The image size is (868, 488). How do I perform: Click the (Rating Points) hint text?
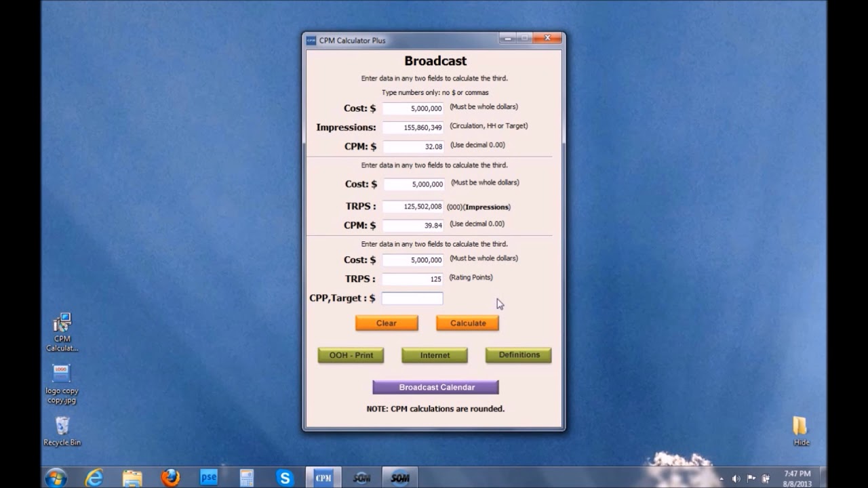pos(471,277)
